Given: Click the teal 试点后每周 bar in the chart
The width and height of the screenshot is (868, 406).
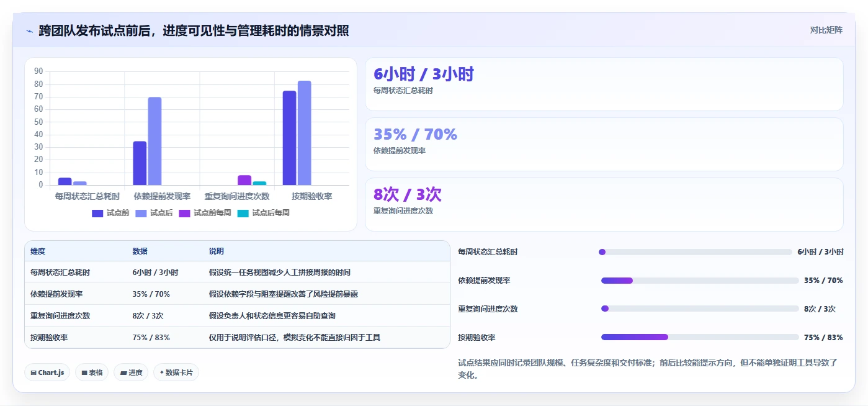Looking at the screenshot, I should (259, 183).
